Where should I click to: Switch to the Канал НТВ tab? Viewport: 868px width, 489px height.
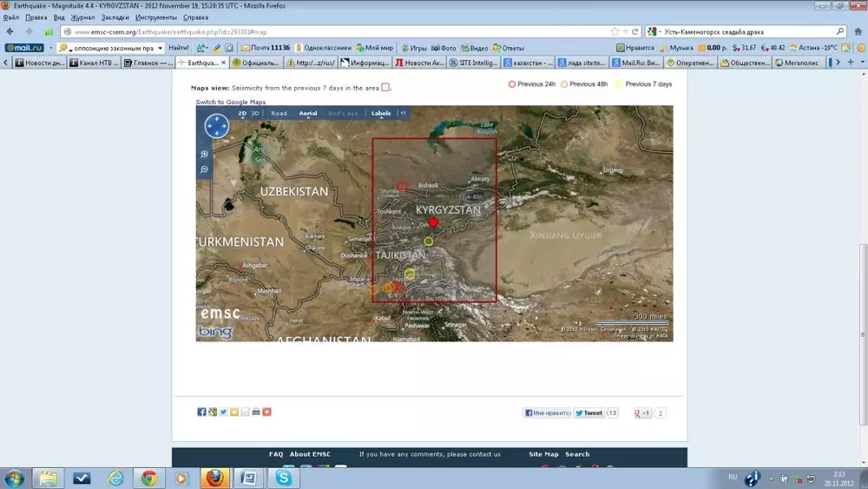(94, 63)
